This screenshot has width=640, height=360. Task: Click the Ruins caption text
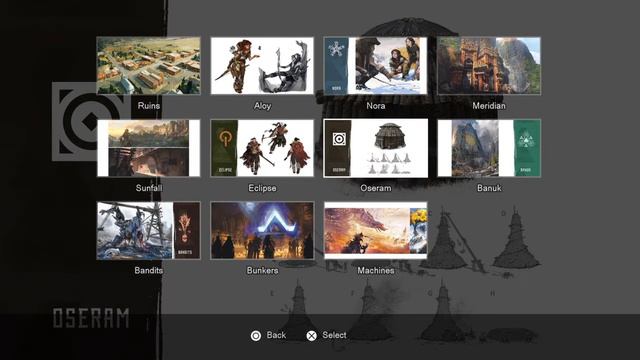(149, 106)
